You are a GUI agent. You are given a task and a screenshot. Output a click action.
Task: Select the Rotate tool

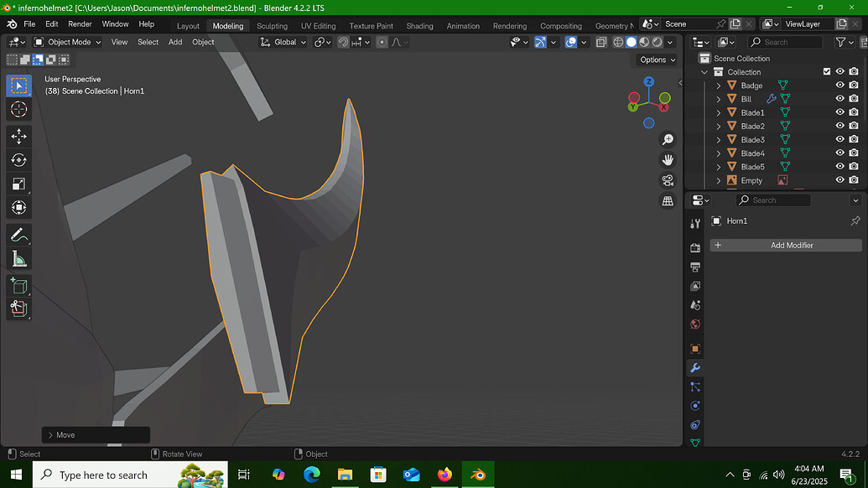click(x=18, y=160)
